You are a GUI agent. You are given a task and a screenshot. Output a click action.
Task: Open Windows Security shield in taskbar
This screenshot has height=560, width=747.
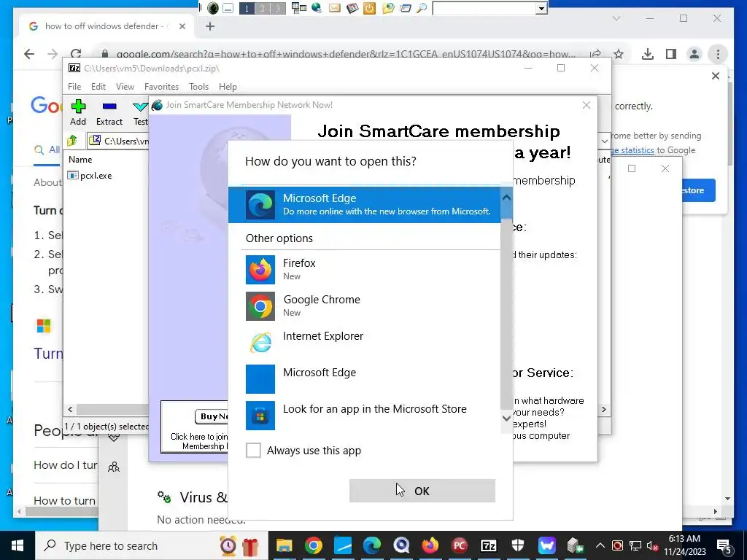click(518, 545)
